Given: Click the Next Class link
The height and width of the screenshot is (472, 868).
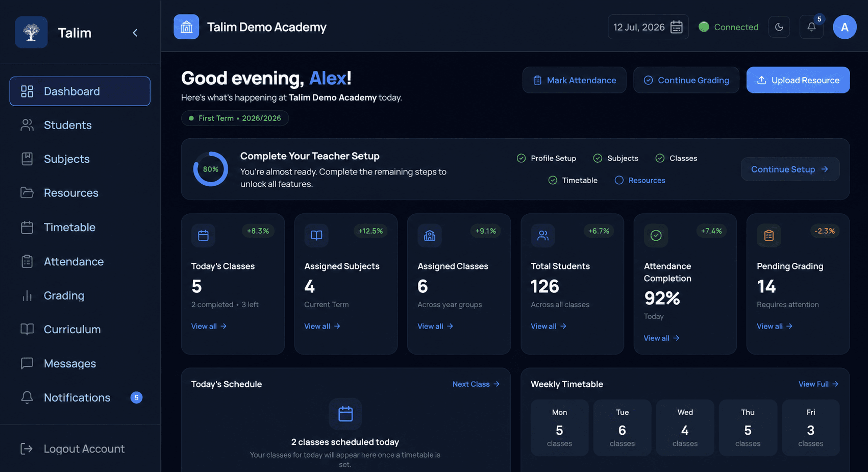Looking at the screenshot, I should pos(476,384).
